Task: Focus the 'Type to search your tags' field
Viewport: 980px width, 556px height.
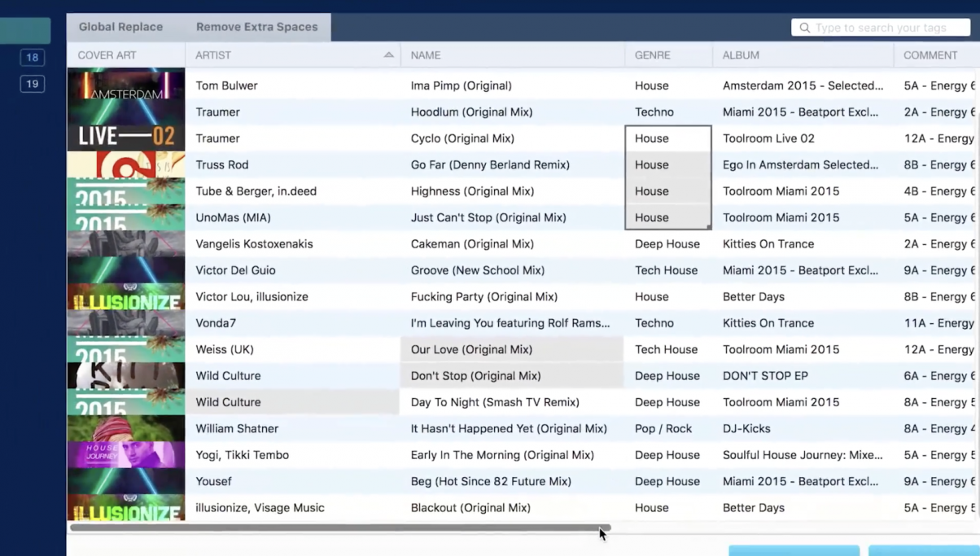Action: [887, 28]
